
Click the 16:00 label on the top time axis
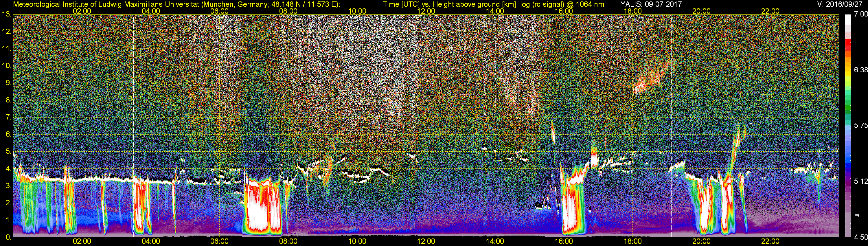pyautogui.click(x=564, y=11)
